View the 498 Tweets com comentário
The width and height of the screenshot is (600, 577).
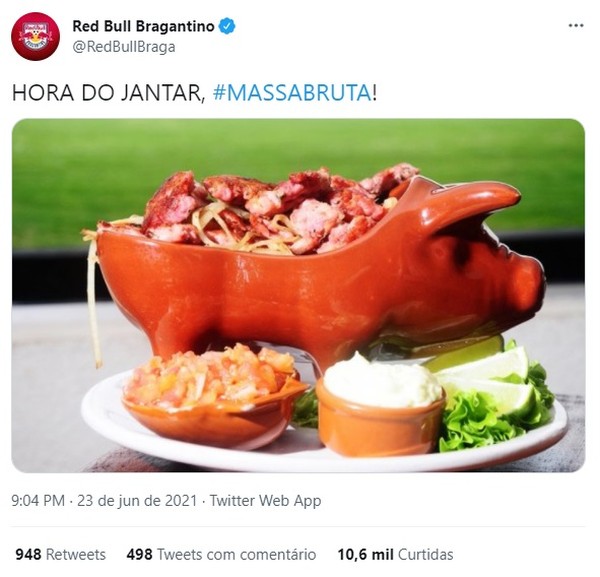[221, 554]
